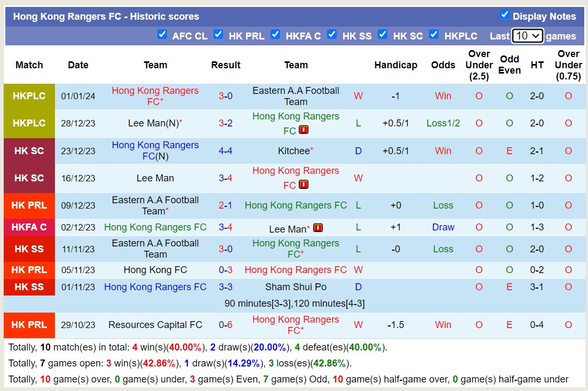The image size is (588, 391).
Task: Click Hong Kong Rangers FC Historic scores title
Action: click(x=106, y=17)
